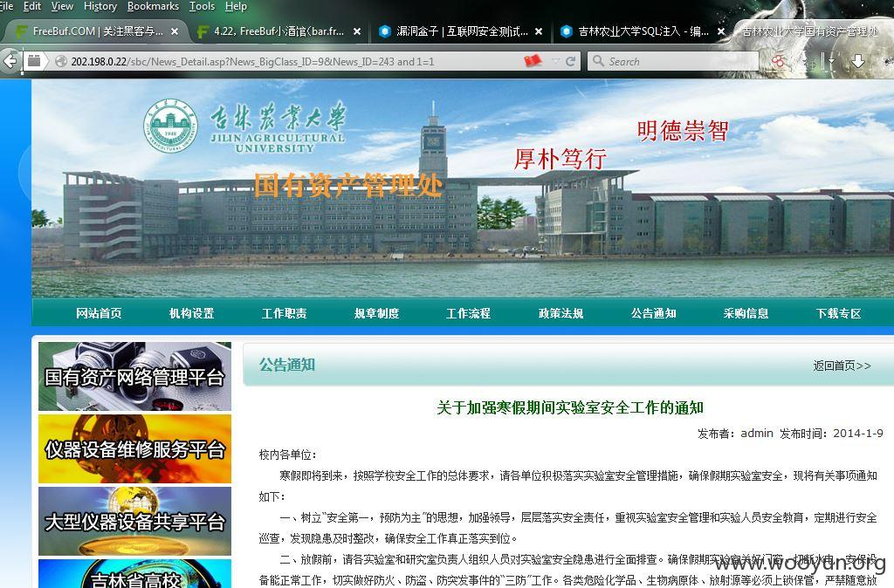Click the publisher text 发布者：admin

coord(735,434)
